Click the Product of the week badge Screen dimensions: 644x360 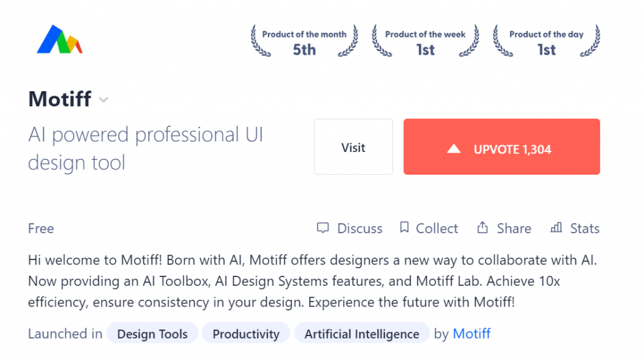pyautogui.click(x=426, y=41)
